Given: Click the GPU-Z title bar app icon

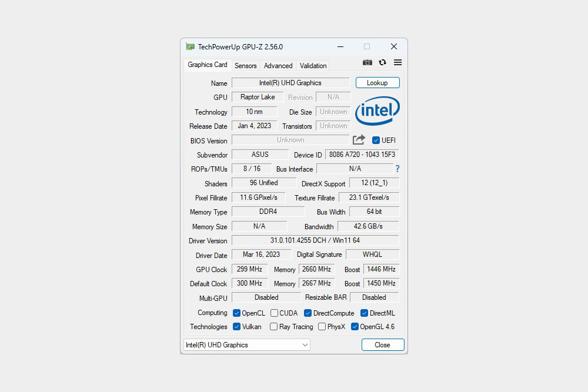Looking at the screenshot, I should click(x=191, y=47).
